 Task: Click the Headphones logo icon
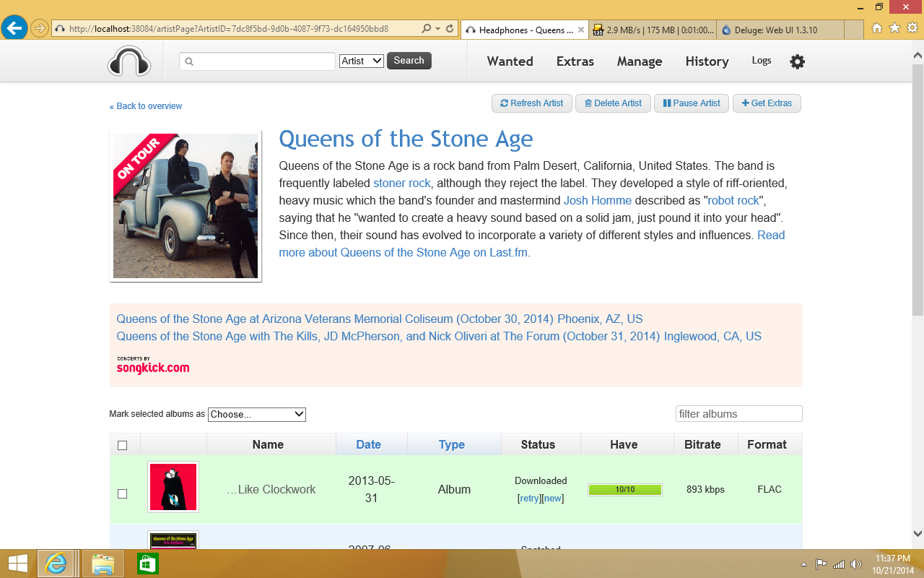tap(129, 61)
